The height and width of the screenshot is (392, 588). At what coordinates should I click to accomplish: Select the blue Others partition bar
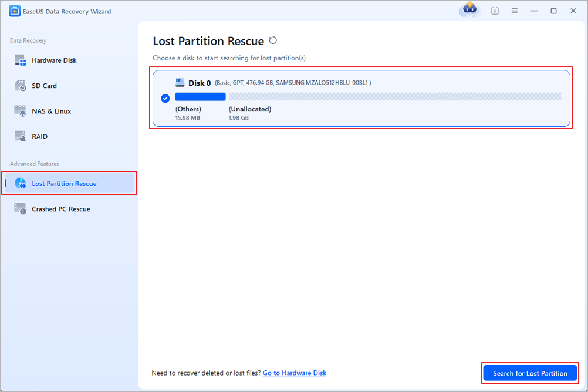click(x=200, y=96)
